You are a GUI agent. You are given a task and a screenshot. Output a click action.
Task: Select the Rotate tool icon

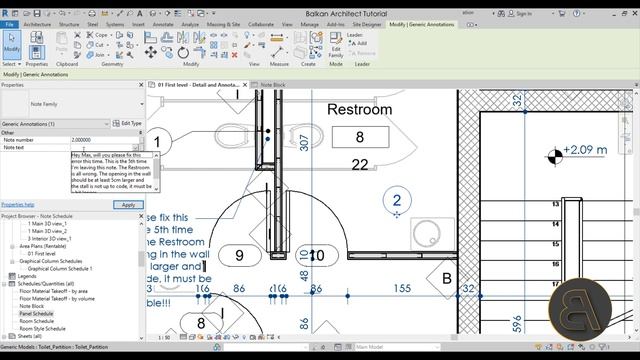point(183,53)
